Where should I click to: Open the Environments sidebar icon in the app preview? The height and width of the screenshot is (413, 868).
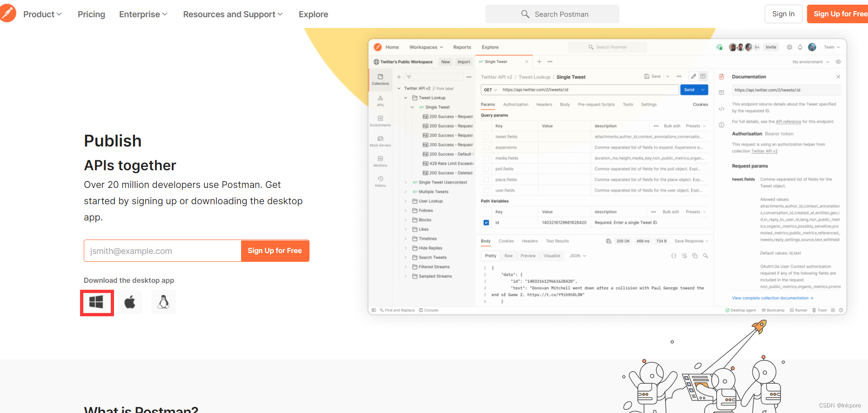pyautogui.click(x=380, y=121)
